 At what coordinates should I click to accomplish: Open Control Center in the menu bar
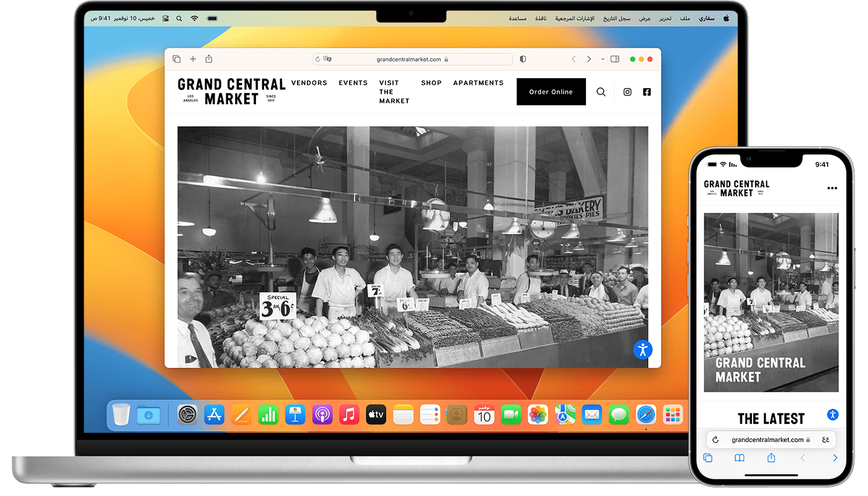[x=166, y=19]
